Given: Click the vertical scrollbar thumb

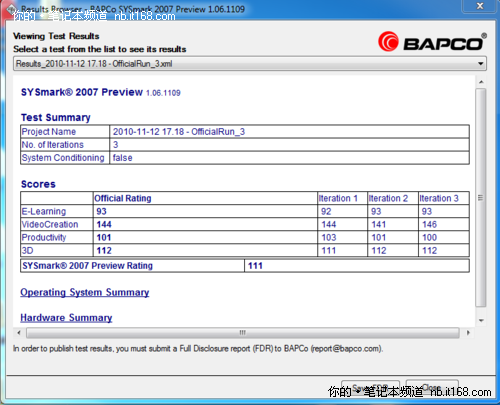Looking at the screenshot, I should pyautogui.click(x=481, y=198).
